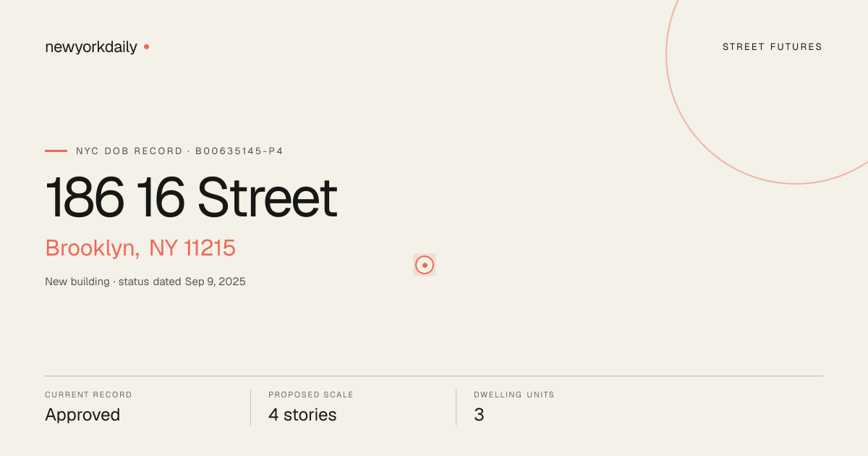Screen dimensions: 868x456
Task: Select the New building status date text
Action: [145, 282]
